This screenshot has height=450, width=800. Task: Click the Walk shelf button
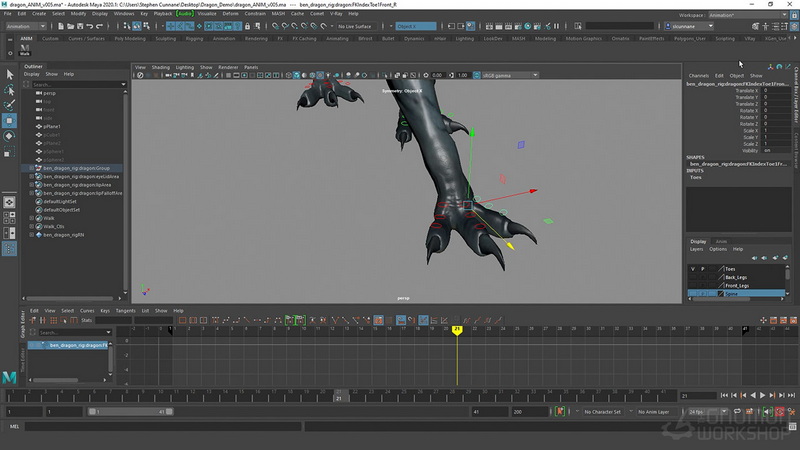[x=24, y=49]
